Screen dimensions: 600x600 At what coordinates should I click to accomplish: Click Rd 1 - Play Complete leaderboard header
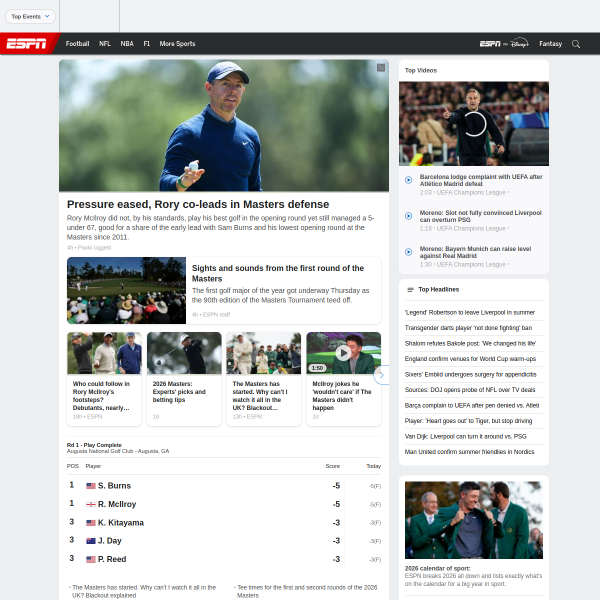click(94, 445)
